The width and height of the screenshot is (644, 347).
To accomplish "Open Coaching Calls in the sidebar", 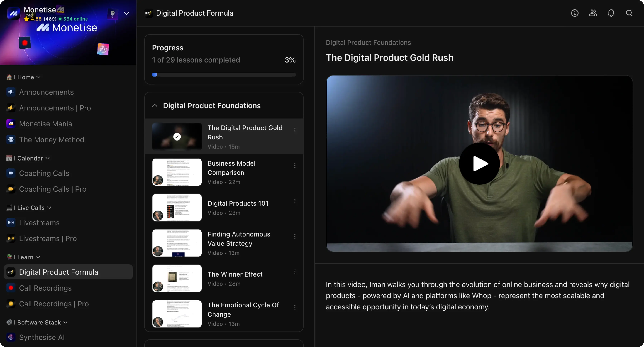I will (44, 173).
